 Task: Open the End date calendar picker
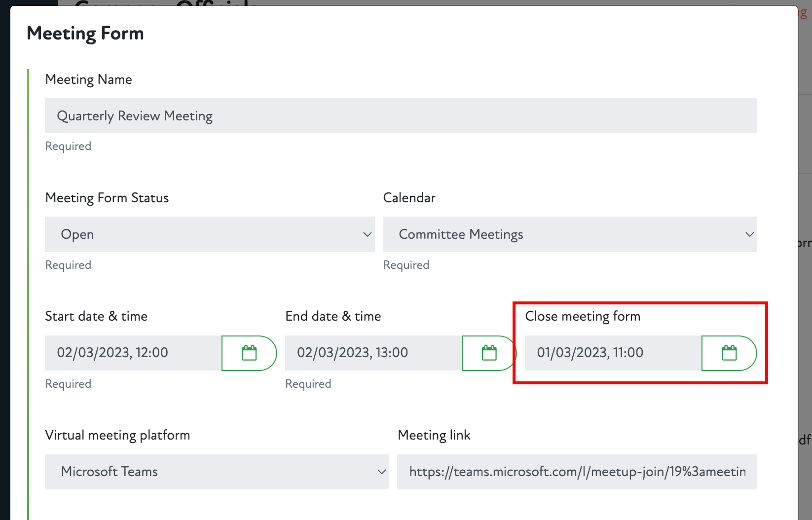[489, 353]
